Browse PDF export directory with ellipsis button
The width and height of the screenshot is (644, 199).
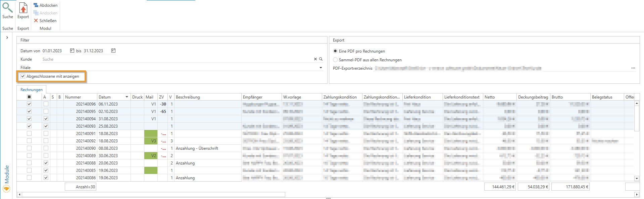[x=633, y=68]
